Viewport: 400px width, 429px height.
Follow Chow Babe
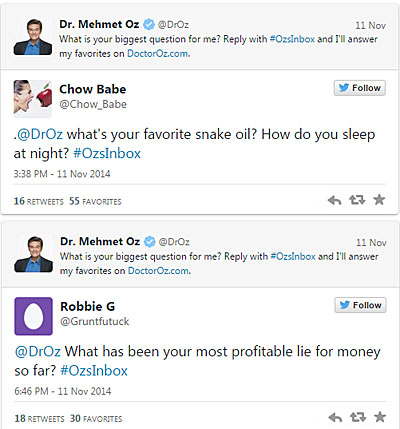click(x=360, y=88)
